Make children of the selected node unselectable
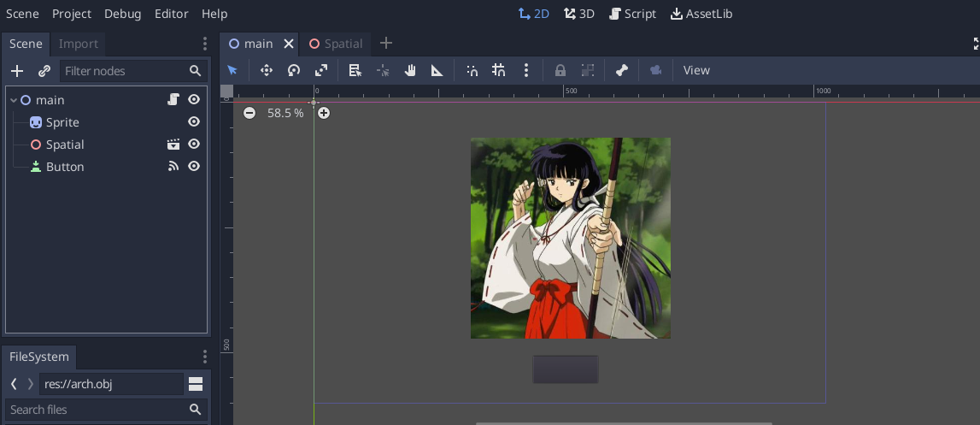This screenshot has height=425, width=980. click(x=588, y=70)
